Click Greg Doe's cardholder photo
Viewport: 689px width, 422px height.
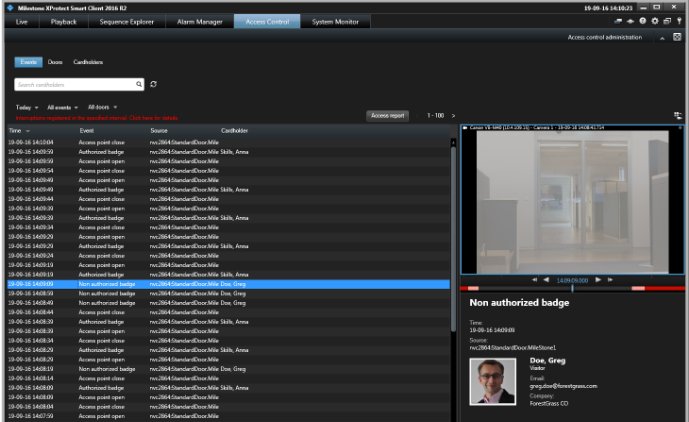[x=493, y=381]
